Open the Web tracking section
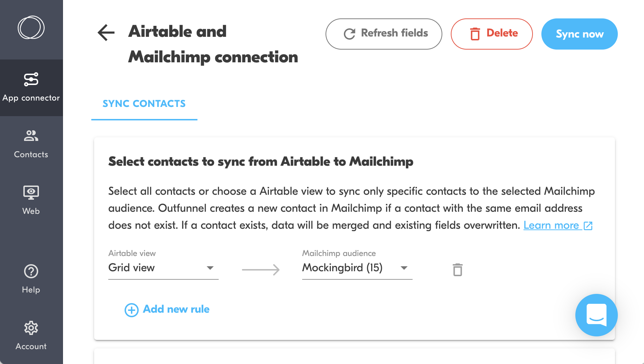 click(31, 200)
